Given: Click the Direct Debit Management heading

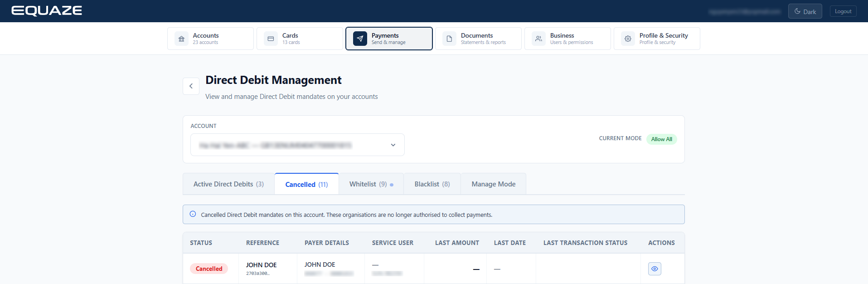Looking at the screenshot, I should pos(273,80).
